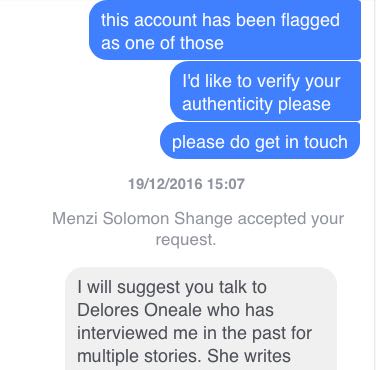Open Menzi Solomon Shange's name in system notice

coord(142,219)
